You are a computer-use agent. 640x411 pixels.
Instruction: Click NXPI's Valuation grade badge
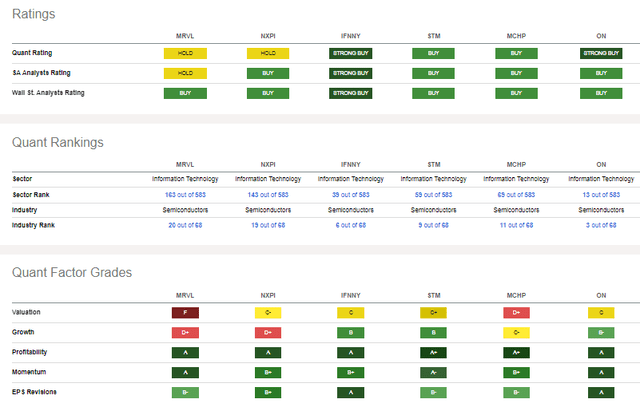(268, 313)
